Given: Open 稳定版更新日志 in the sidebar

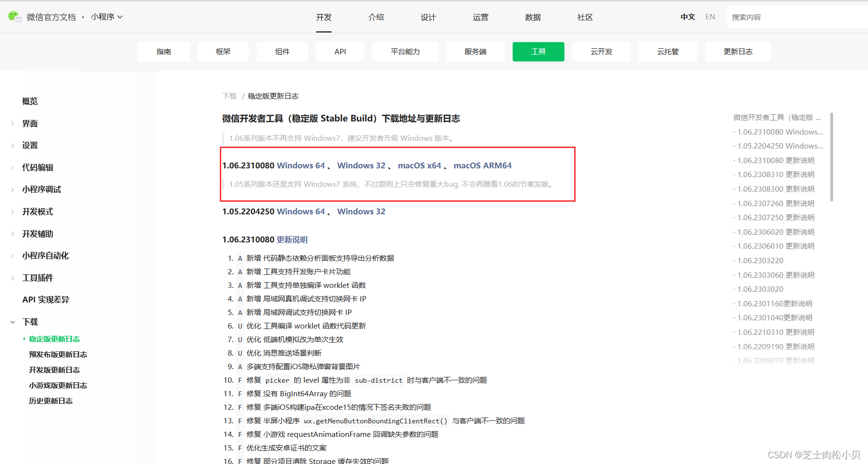Looking at the screenshot, I should pyautogui.click(x=54, y=339).
